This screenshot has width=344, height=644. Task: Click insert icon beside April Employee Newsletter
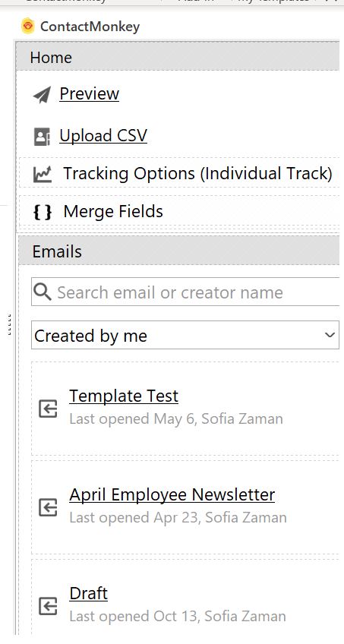[x=48, y=507]
